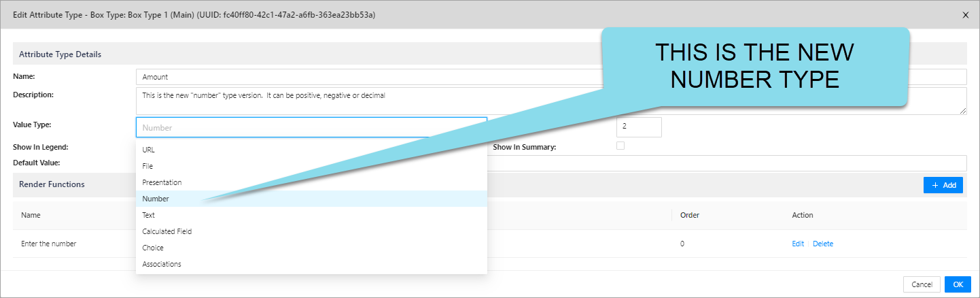Edit the 'Enter the number' render function
Screen dimensions: 980x298
pos(798,244)
